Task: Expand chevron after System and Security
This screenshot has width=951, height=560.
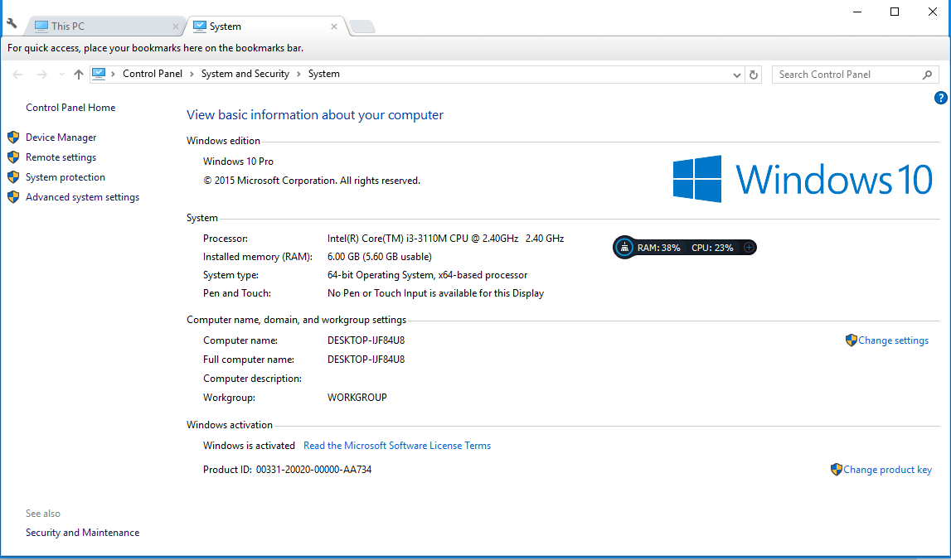Action: [x=298, y=74]
